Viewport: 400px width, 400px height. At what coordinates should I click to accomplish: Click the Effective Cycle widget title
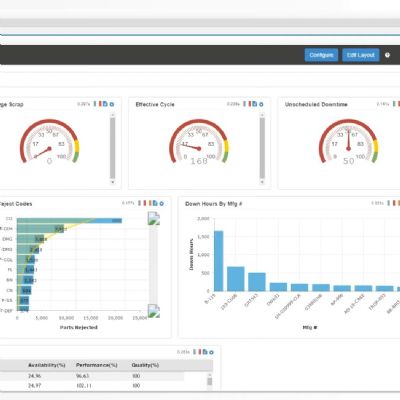[155, 104]
